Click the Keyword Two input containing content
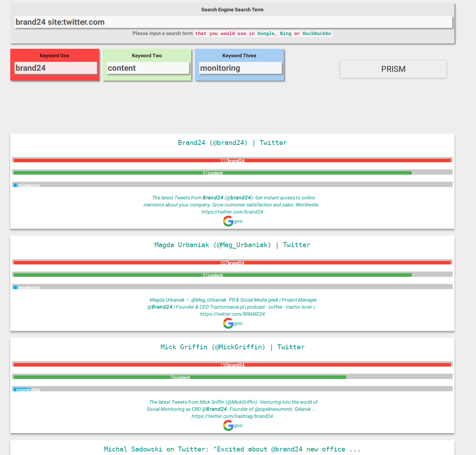476x455 pixels. point(148,68)
